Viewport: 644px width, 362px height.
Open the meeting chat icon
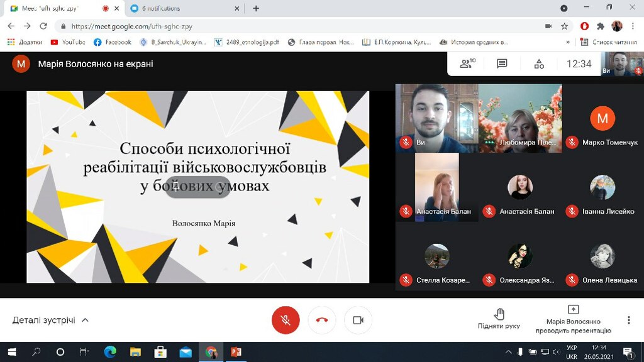click(502, 63)
